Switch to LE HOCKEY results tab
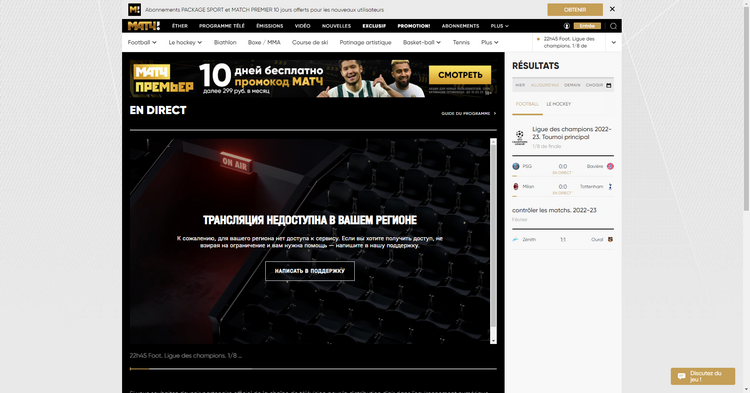The width and height of the screenshot is (750, 393). [x=559, y=104]
